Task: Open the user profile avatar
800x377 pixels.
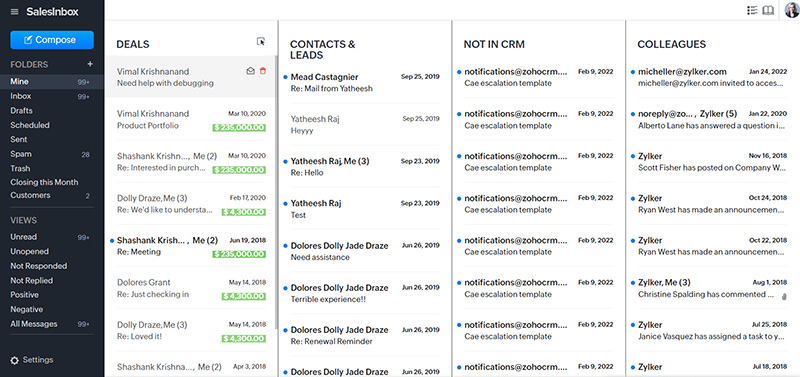Action: pyautogui.click(x=792, y=10)
